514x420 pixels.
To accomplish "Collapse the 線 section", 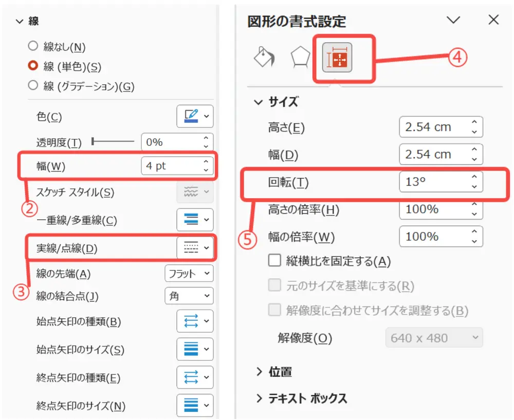I will (x=20, y=22).
